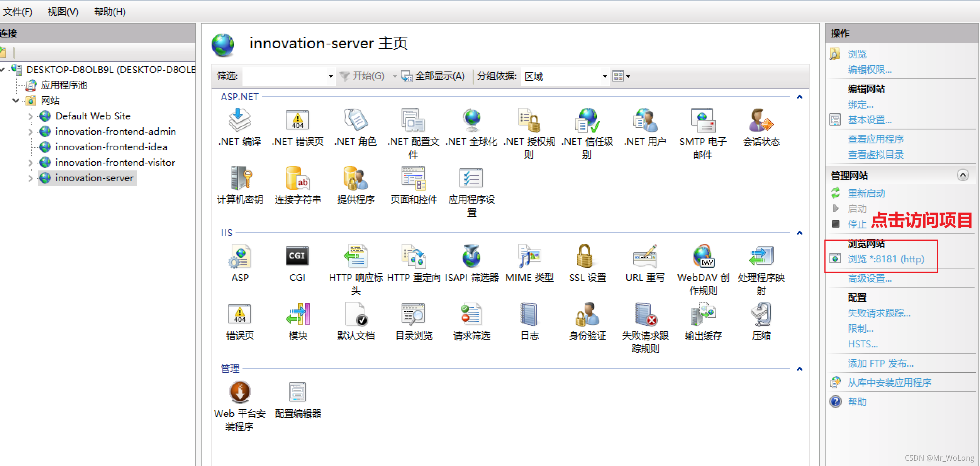Screen dimensions: 980x466
Task: Click 从库中安装应用程序 action
Action: pos(889,383)
